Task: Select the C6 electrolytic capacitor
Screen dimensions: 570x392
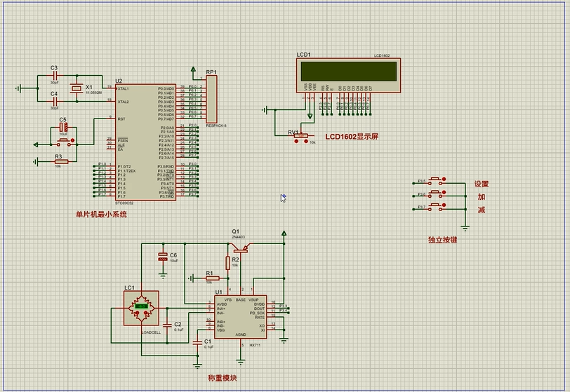Action: point(163,257)
